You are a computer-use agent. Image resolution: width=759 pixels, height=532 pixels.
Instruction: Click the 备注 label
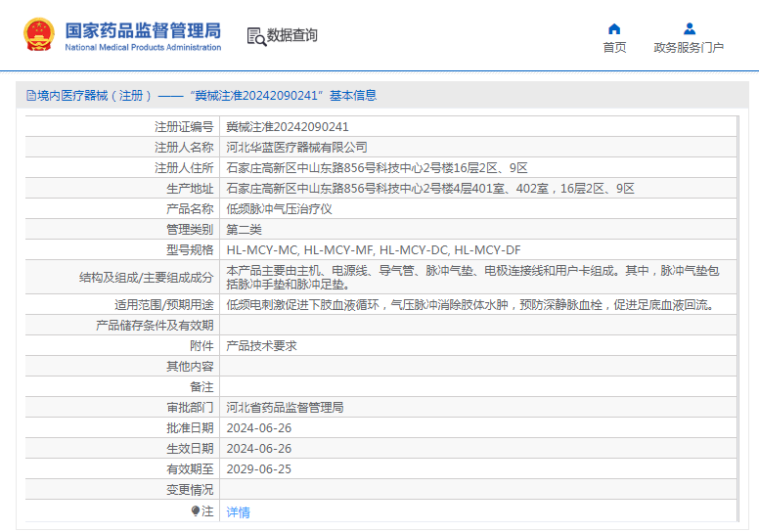point(201,387)
